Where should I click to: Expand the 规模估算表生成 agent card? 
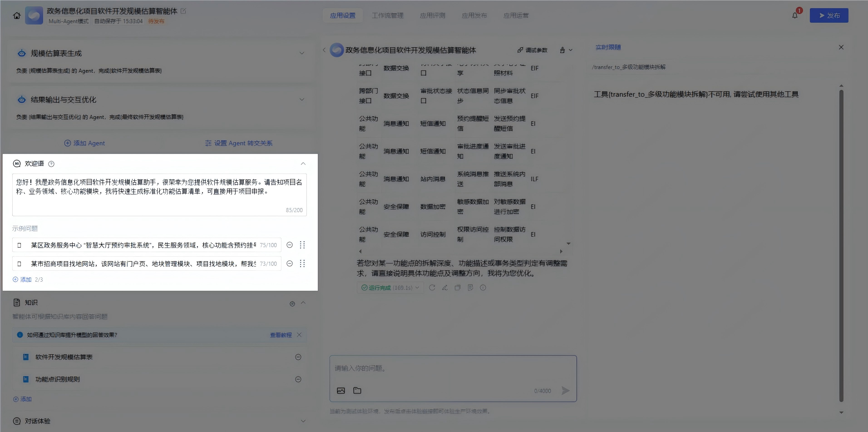(x=301, y=53)
